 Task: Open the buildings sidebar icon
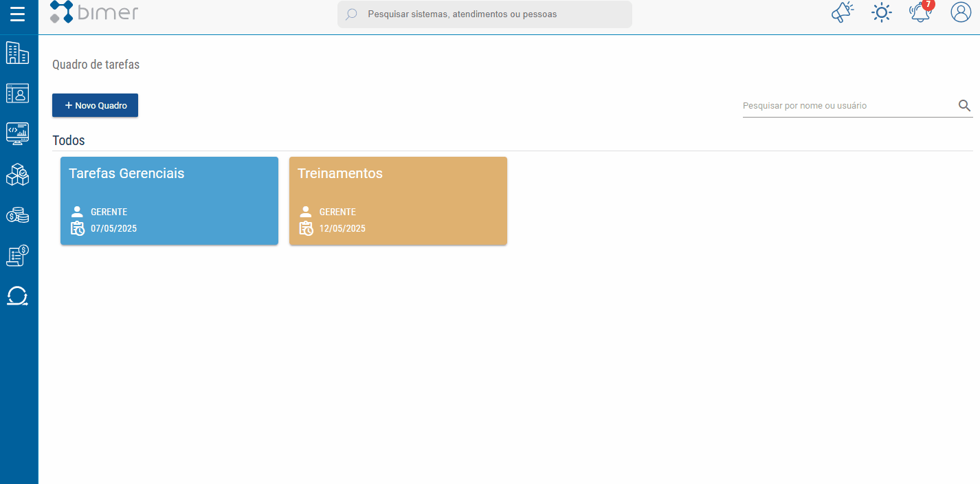(18, 53)
